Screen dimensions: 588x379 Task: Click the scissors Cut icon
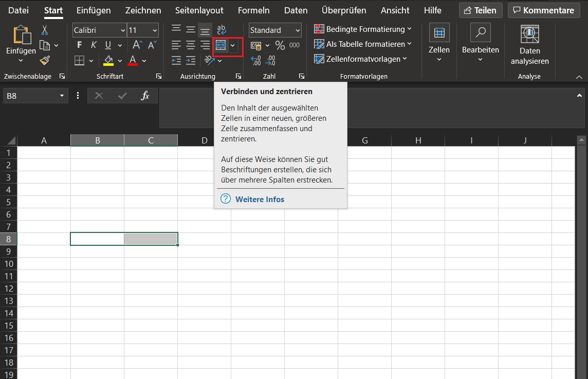(45, 30)
